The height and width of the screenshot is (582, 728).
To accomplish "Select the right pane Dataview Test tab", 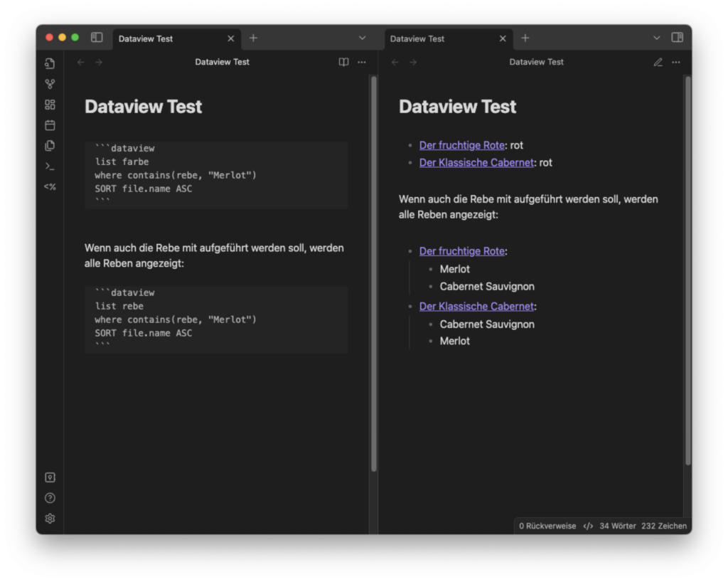I will point(449,38).
